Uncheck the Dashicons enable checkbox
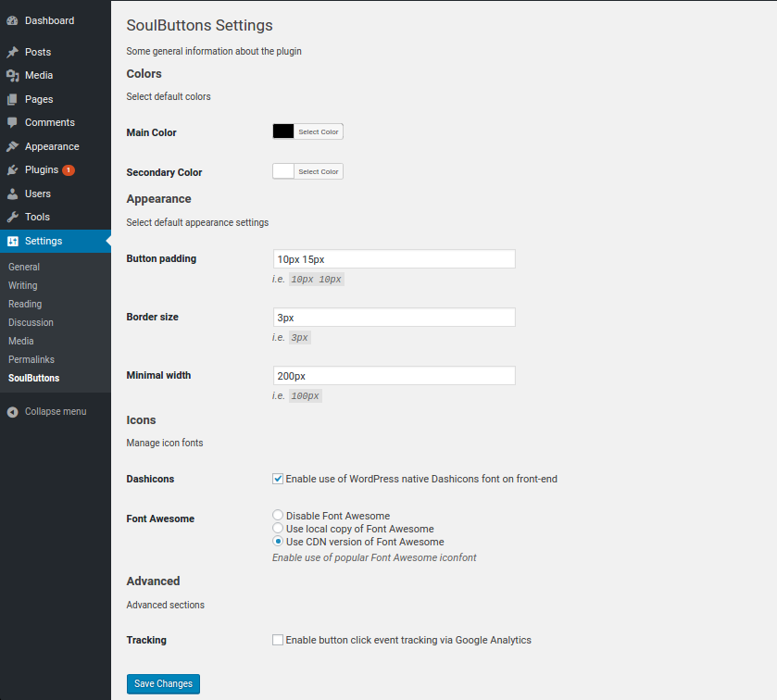 (278, 479)
